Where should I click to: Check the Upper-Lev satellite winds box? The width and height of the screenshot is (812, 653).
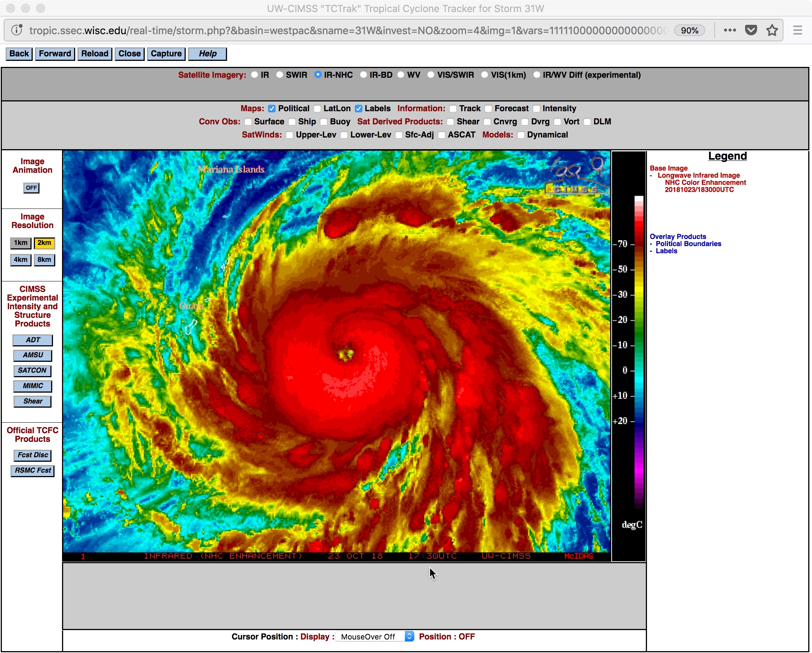point(289,135)
